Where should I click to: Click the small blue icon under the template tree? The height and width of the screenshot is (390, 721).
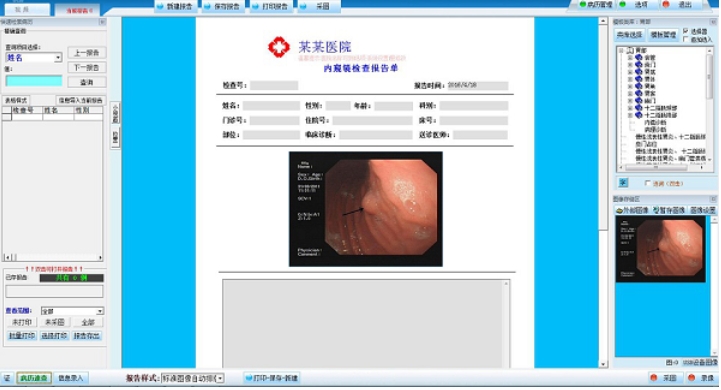click(623, 183)
